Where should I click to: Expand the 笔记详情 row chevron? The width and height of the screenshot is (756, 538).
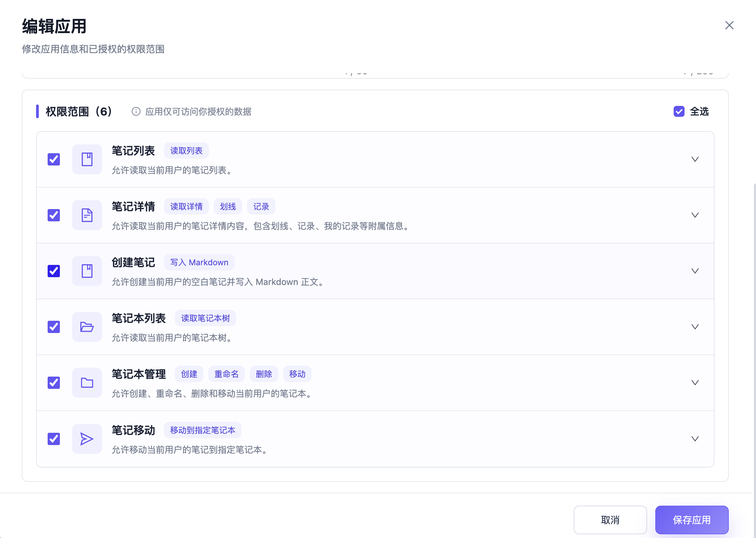695,215
